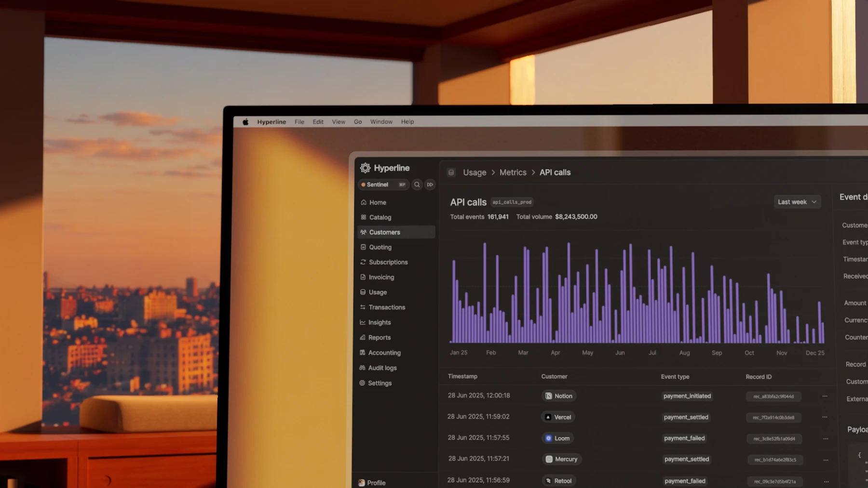Screen dimensions: 868x488
Task: Click the Loom customer chip
Action: point(557,438)
